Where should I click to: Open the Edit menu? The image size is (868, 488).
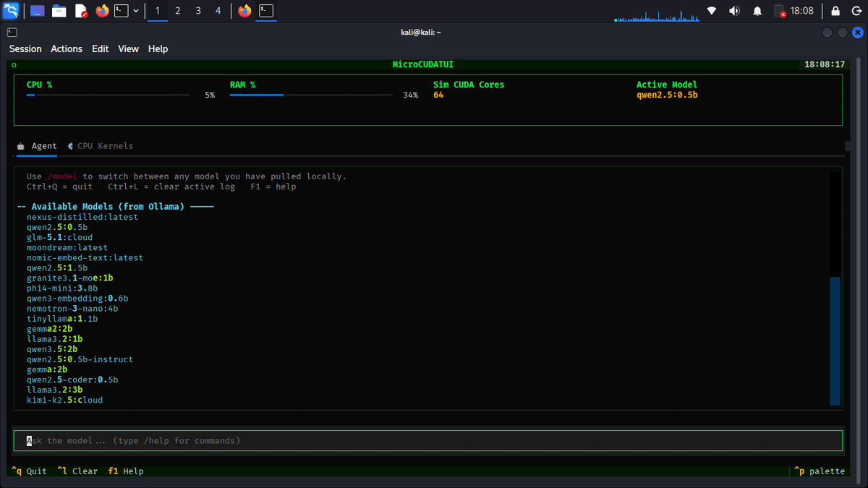click(101, 48)
